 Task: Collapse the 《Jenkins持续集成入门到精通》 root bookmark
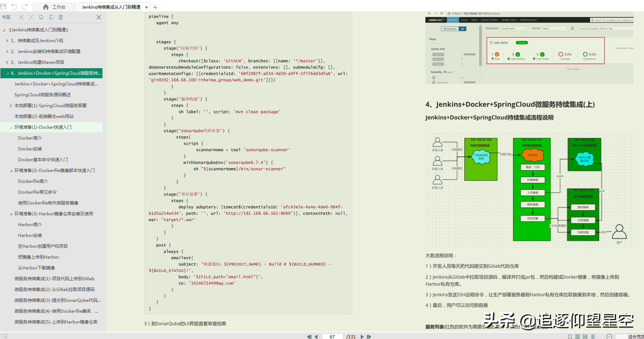point(4,30)
